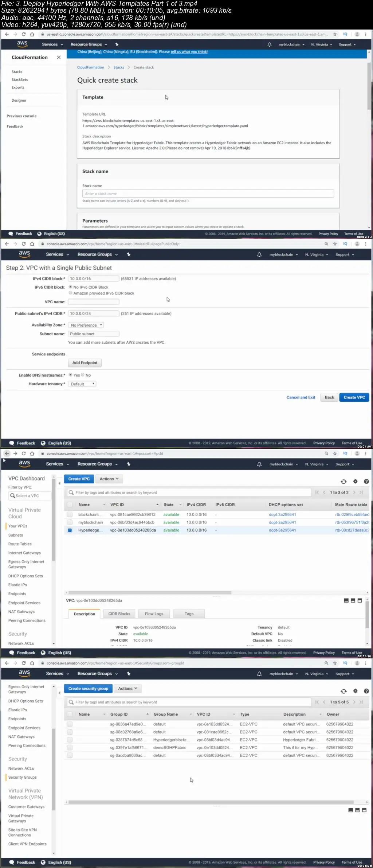The image size is (373, 868).
Task: Reload the browser on the Quick create stack page
Action: (24, 34)
